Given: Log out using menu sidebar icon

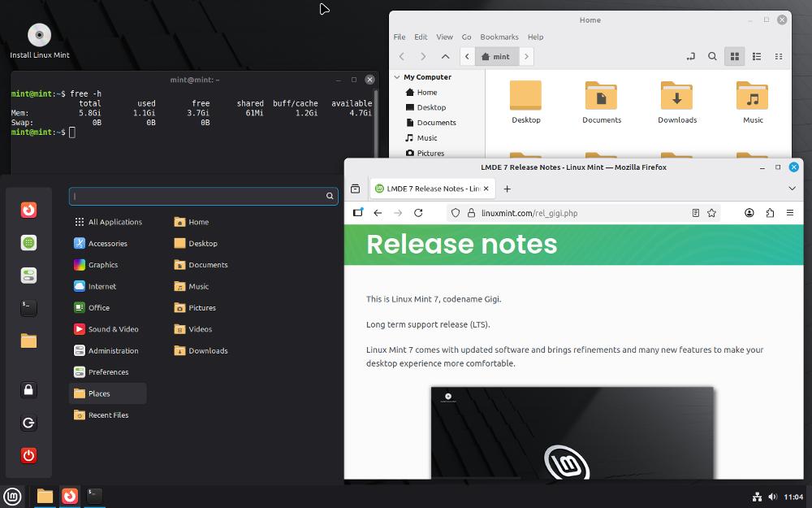Looking at the screenshot, I should pos(28,423).
